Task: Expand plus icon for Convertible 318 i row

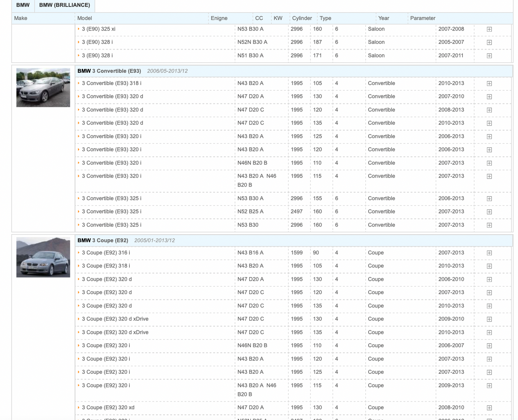Action: tap(489, 83)
